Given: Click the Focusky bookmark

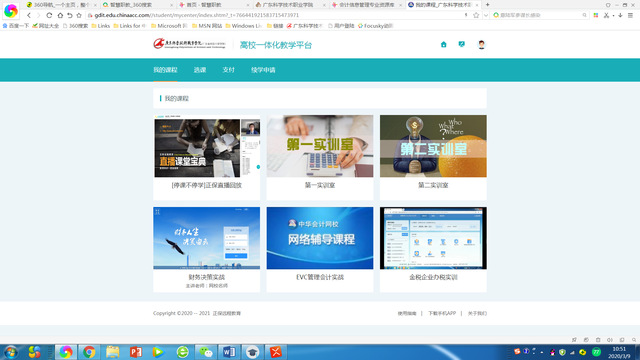Looking at the screenshot, I should [x=375, y=26].
